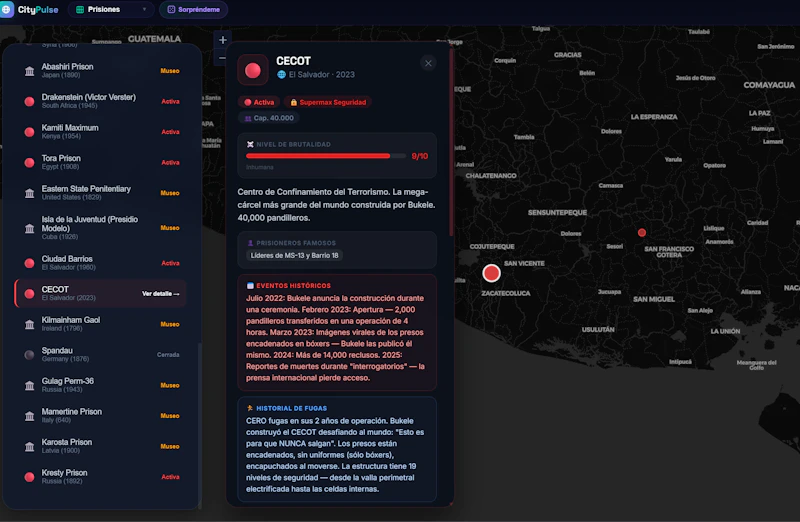Viewport: 800px width, 522px height.
Task: Click the grey dot icon beside Spandau
Action: click(30, 355)
